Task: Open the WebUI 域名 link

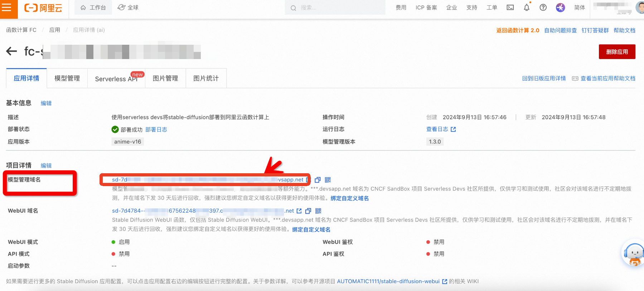Action: (203, 211)
